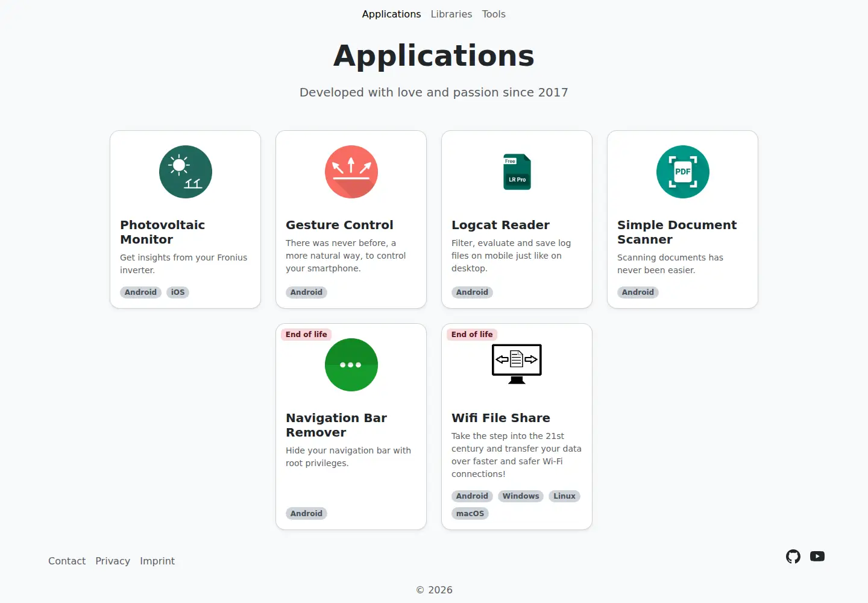Open the Contact link in the footer
This screenshot has width=868, height=603.
tap(67, 561)
